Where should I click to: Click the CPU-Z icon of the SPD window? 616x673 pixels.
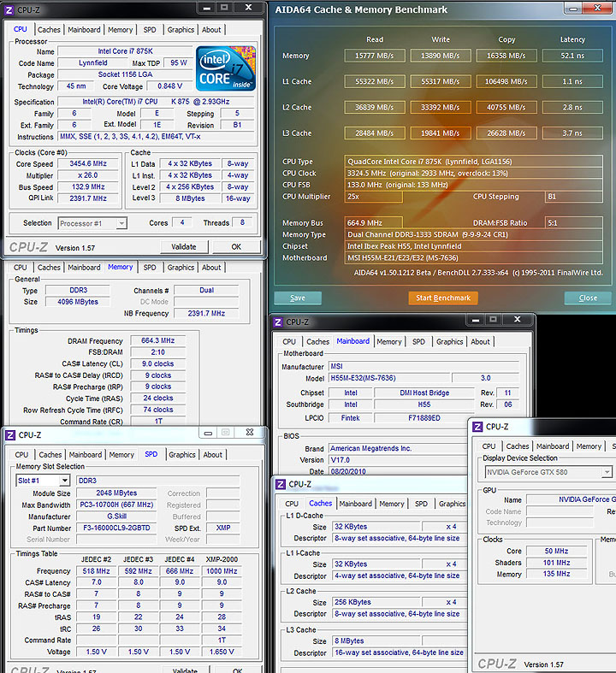point(10,435)
